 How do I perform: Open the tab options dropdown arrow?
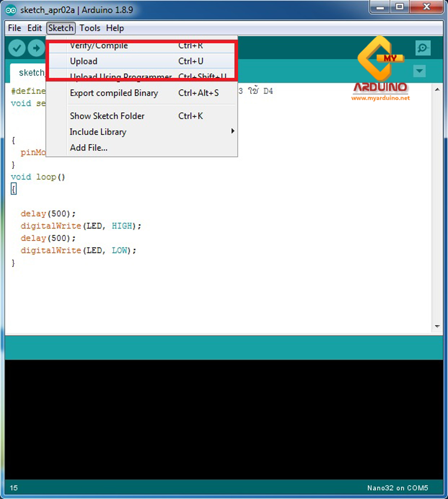pos(420,71)
